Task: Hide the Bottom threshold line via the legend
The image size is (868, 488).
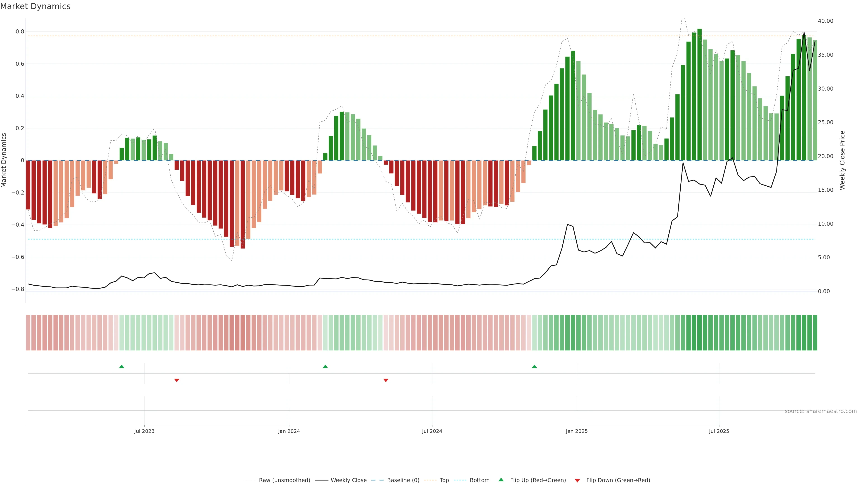Action: pos(479,480)
